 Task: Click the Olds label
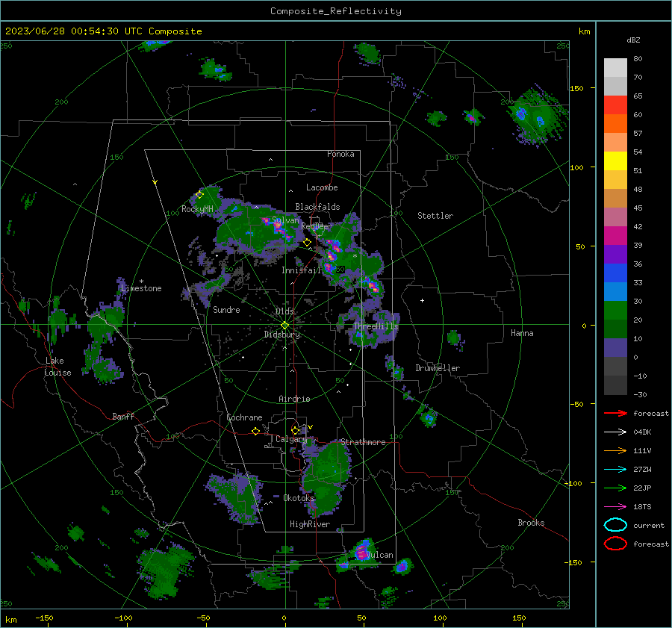pos(284,311)
